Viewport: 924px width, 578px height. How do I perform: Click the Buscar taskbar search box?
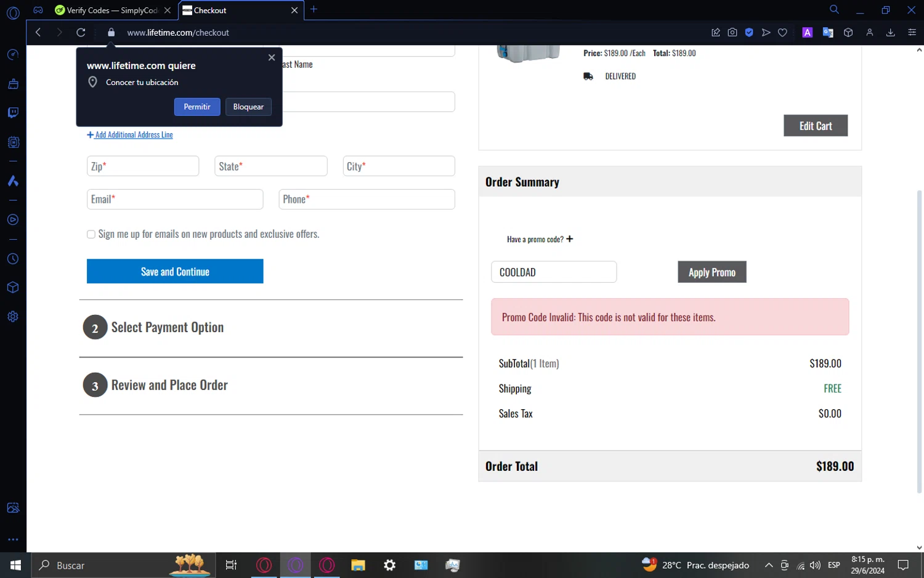[123, 565]
